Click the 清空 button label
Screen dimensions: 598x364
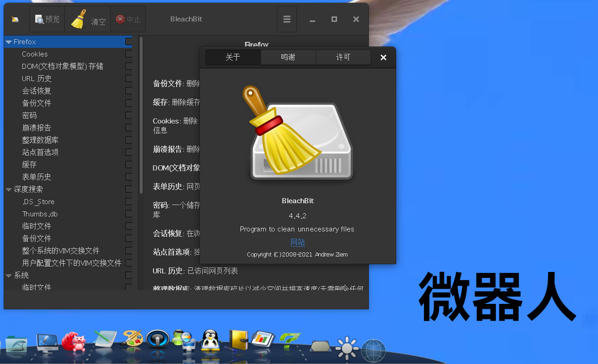coord(98,22)
